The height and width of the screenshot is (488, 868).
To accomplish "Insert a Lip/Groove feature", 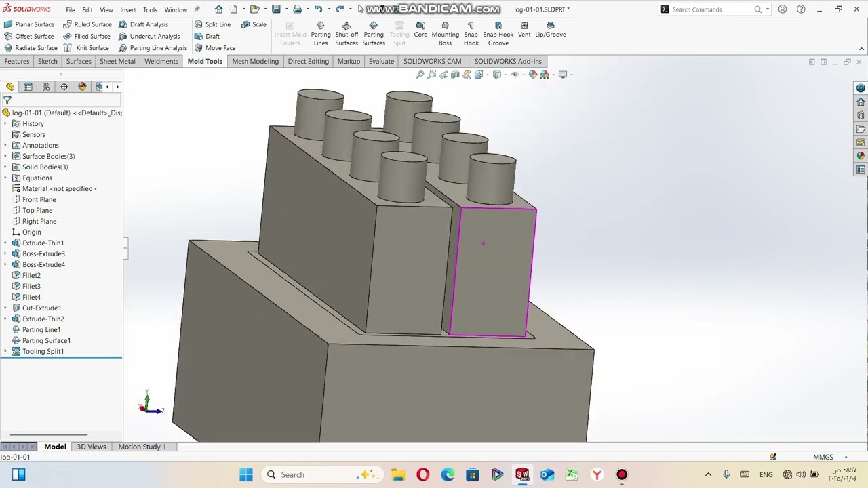I will 551,30.
